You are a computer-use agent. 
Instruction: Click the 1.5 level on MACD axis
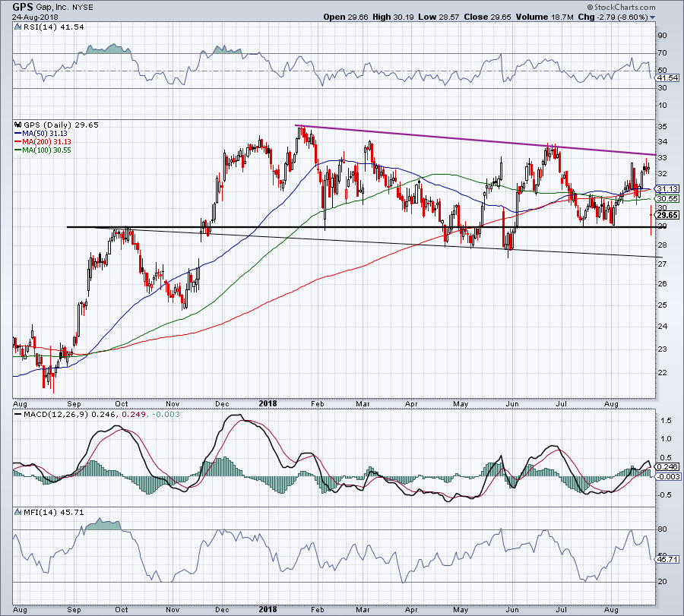[666, 420]
